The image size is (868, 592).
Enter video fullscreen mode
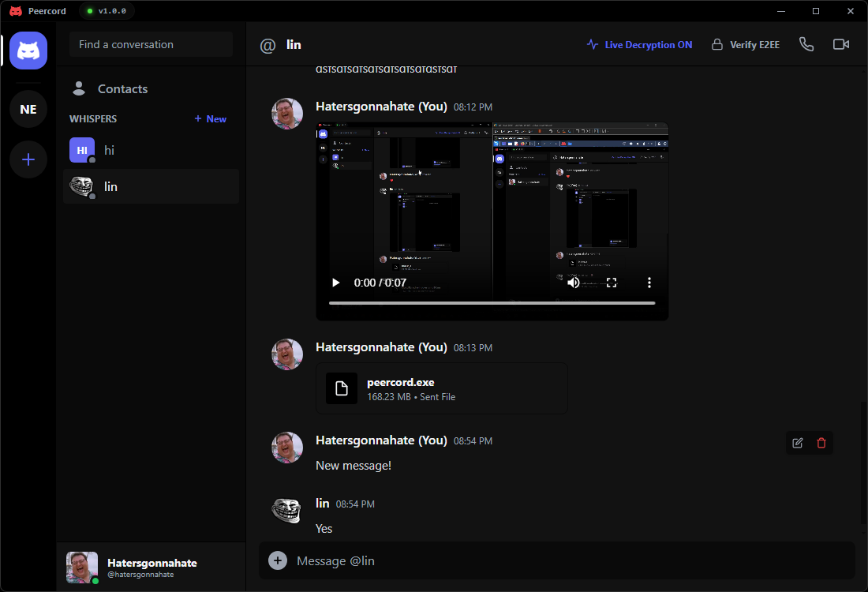tap(612, 283)
